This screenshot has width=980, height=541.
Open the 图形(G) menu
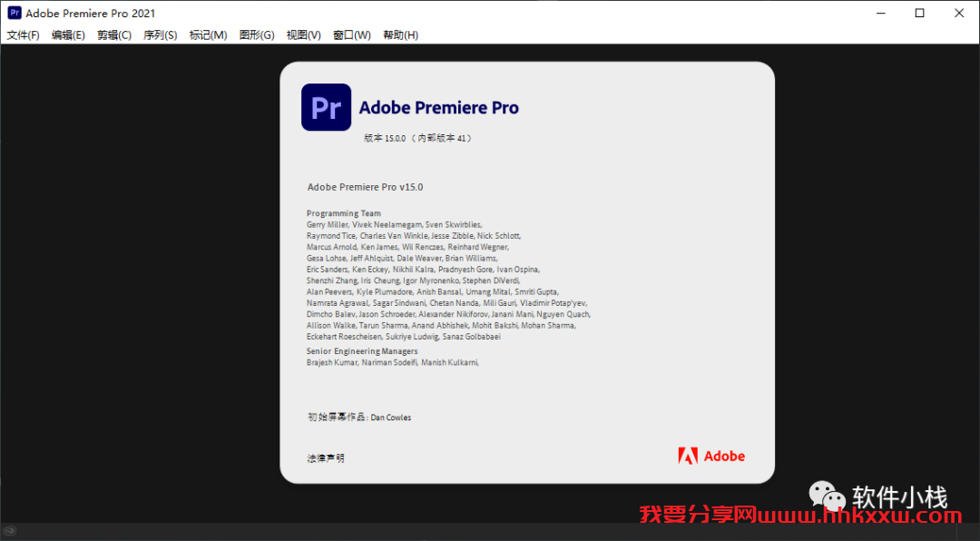(x=257, y=35)
